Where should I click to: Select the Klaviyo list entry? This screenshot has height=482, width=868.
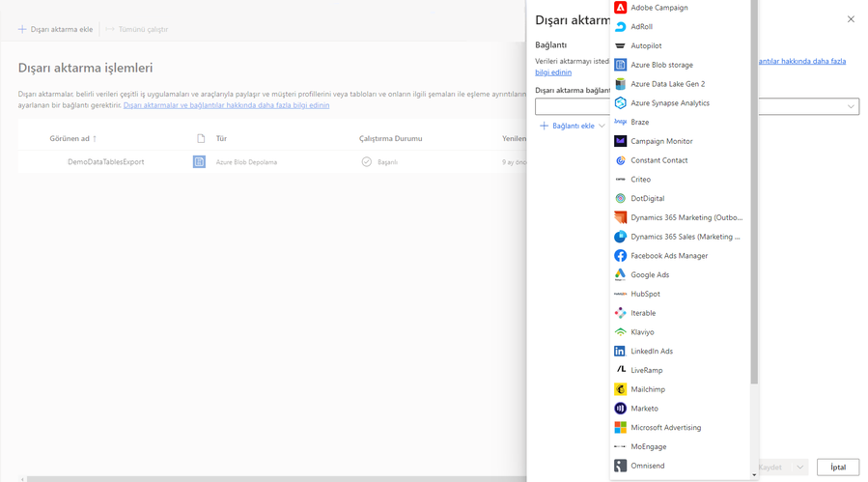(x=680, y=332)
